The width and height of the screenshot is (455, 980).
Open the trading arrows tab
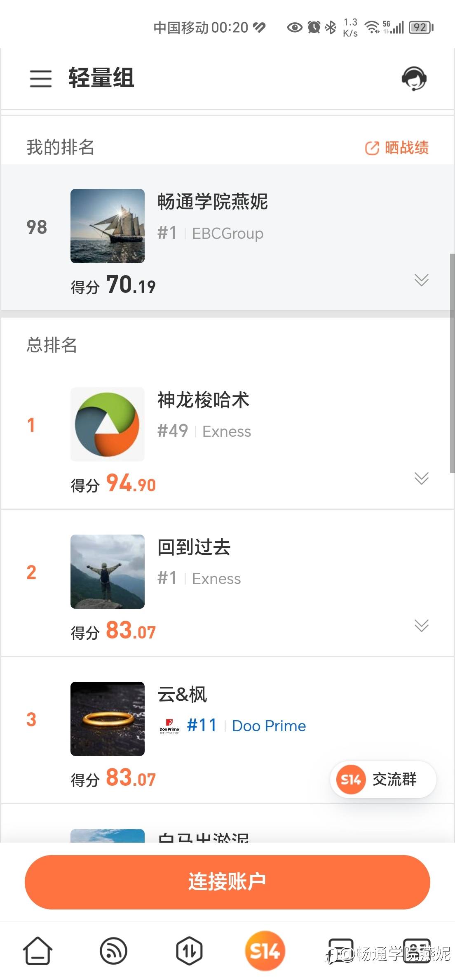189,951
